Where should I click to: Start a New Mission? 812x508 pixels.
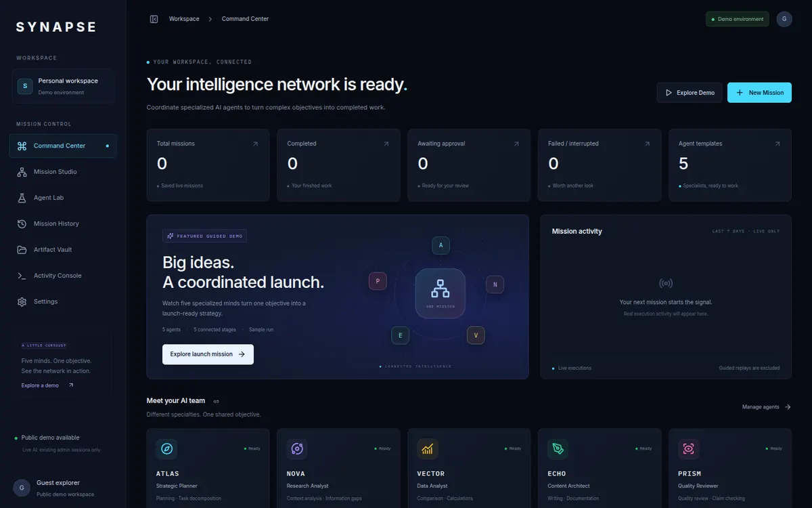pos(759,93)
